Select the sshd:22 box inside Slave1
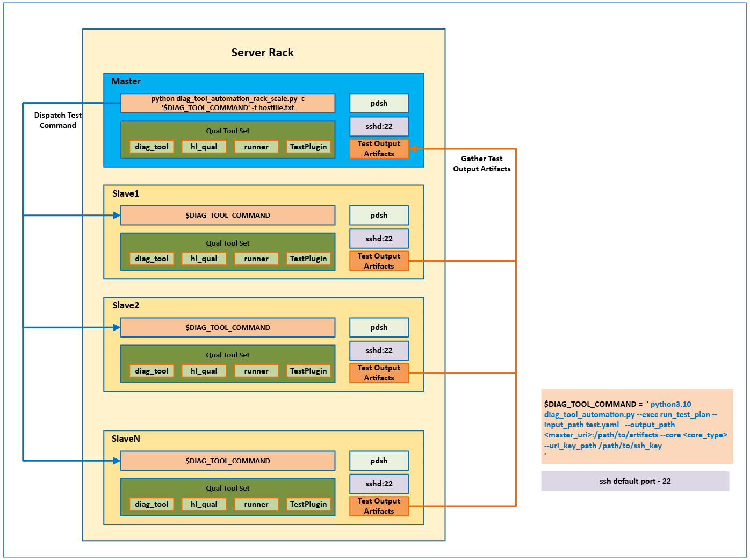This screenshot has height=560, width=750. 379,239
